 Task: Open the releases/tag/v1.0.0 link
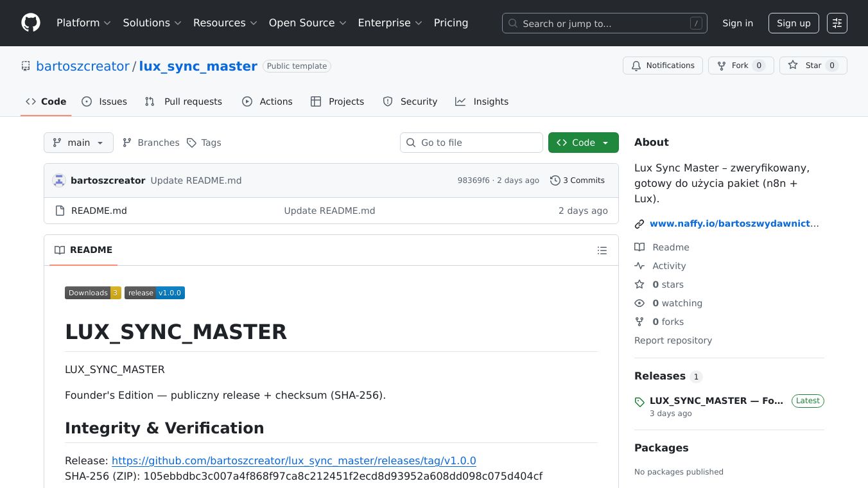pos(293,460)
